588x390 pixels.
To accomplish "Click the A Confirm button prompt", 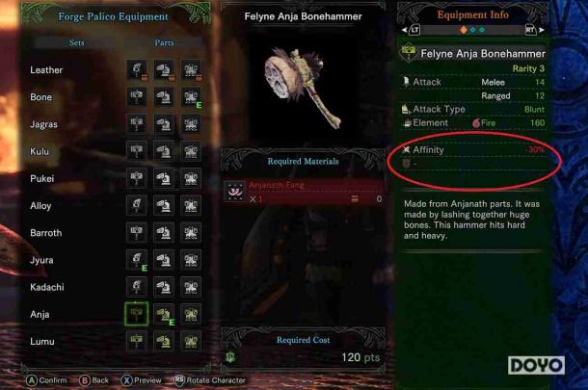I will 46,380.
